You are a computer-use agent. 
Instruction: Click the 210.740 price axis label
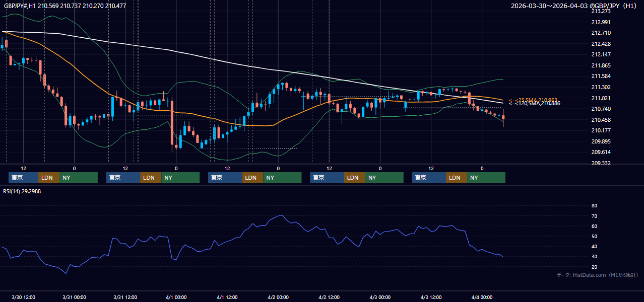tap(601, 109)
